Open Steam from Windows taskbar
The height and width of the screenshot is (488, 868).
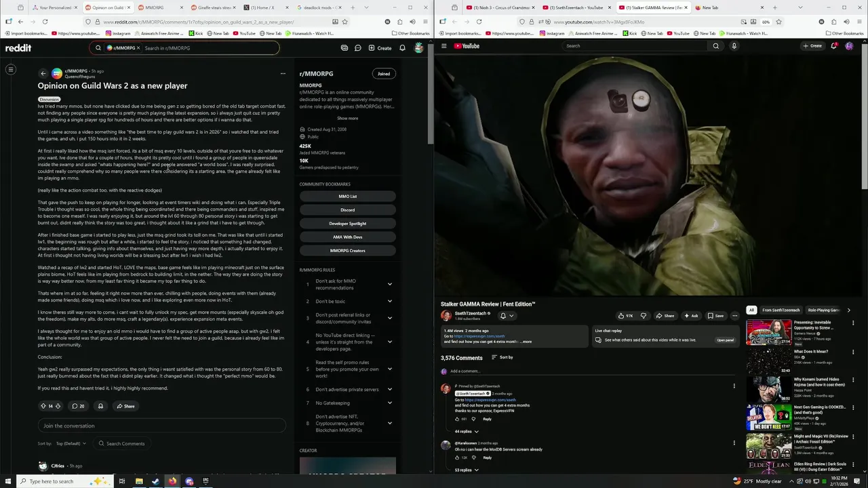(155, 481)
